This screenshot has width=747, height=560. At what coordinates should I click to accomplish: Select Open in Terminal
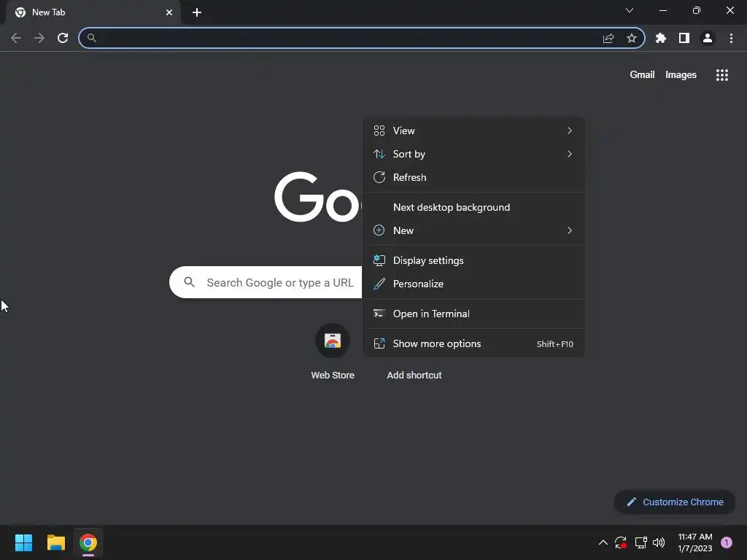tap(473, 314)
